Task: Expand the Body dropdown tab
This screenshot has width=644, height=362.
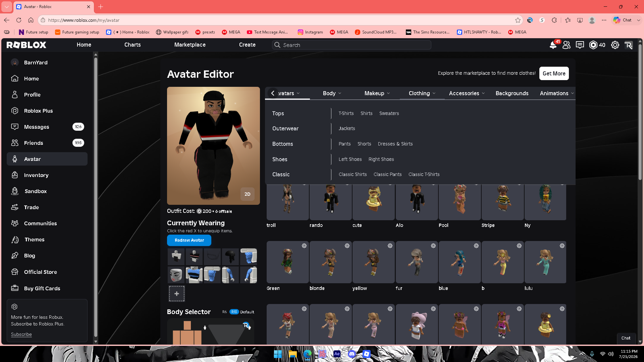Action: tap(332, 93)
